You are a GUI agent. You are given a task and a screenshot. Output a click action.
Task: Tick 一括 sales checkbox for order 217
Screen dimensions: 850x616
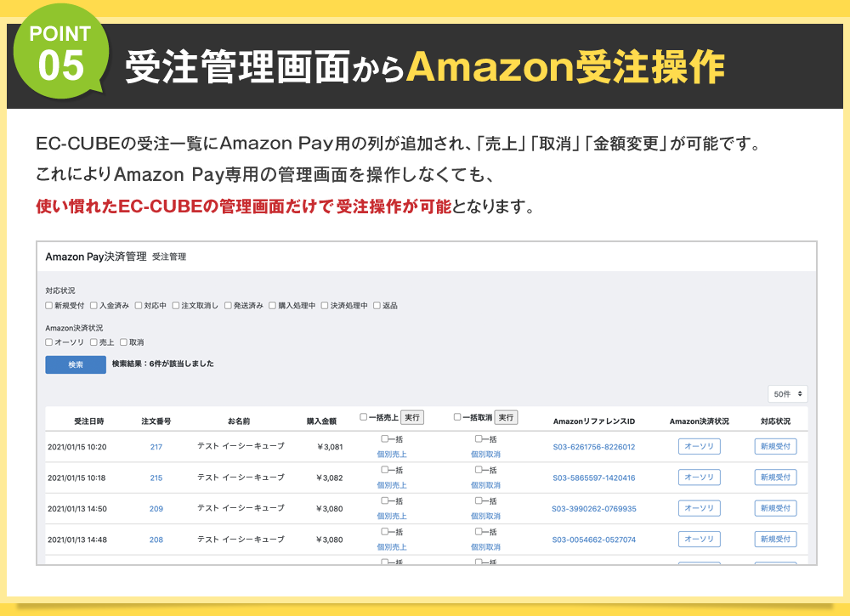pyautogui.click(x=384, y=438)
